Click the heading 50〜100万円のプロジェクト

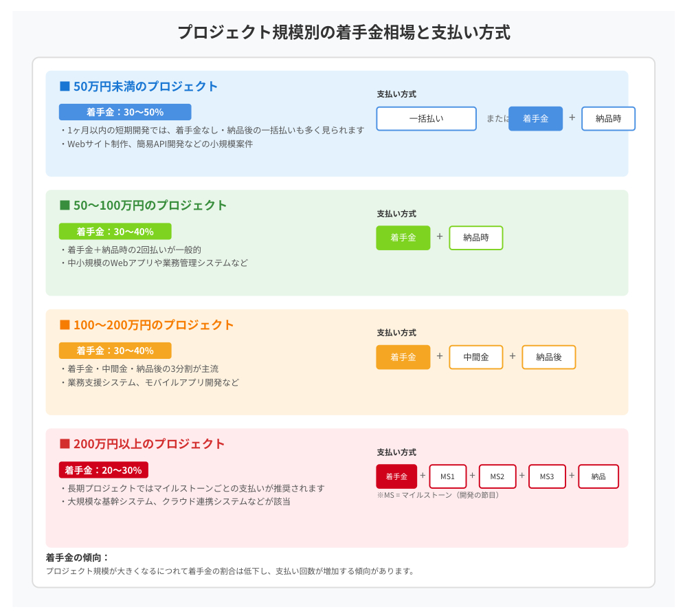(x=150, y=205)
